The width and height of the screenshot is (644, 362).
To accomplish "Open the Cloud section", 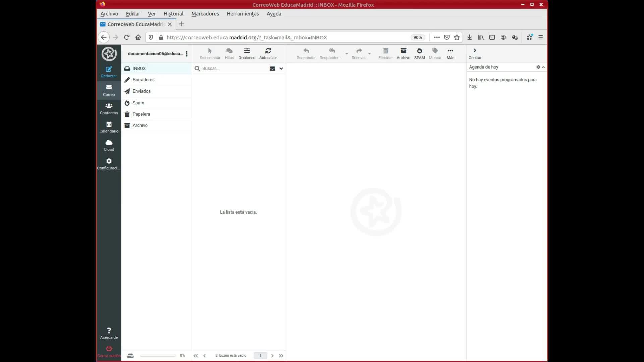I will point(109,145).
